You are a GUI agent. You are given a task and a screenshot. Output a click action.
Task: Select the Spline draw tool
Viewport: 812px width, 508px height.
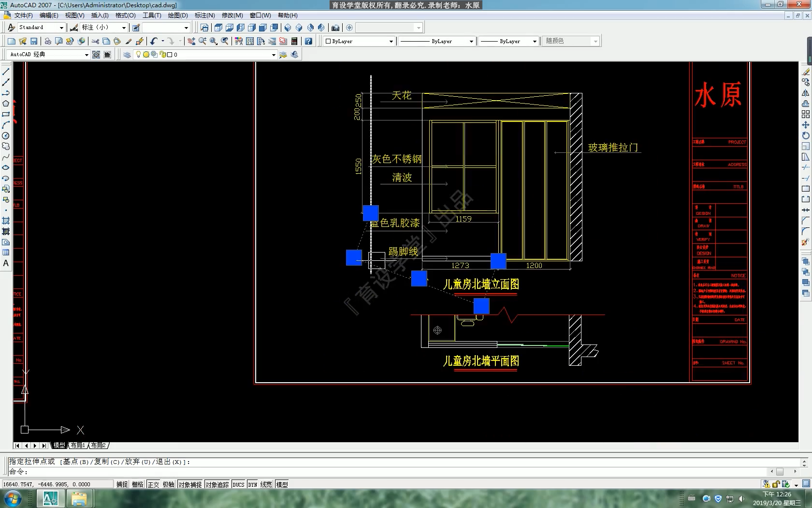click(6, 157)
